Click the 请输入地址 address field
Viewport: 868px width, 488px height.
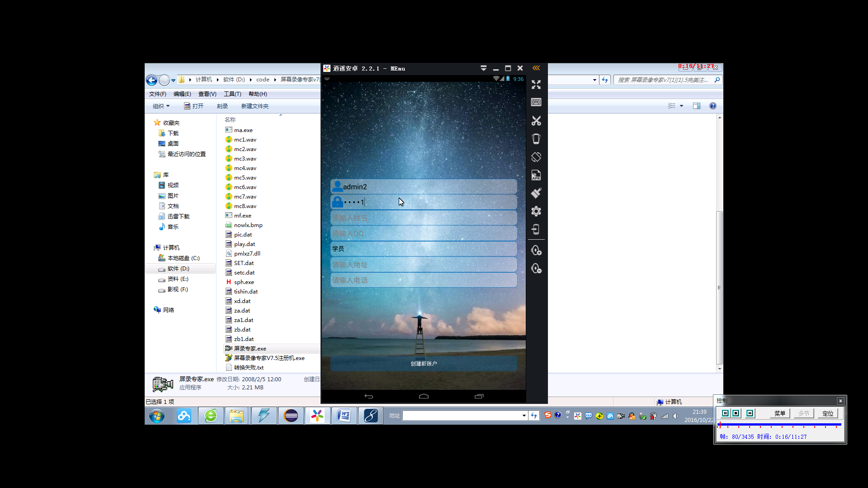coord(424,265)
